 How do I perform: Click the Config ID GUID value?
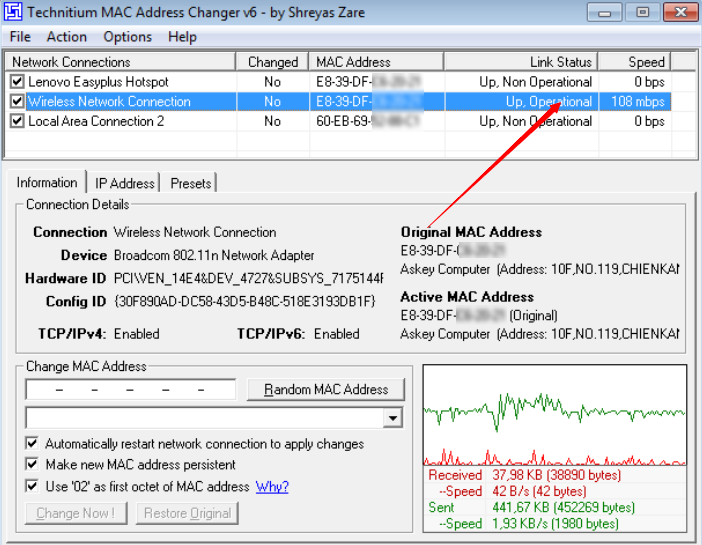(244, 301)
